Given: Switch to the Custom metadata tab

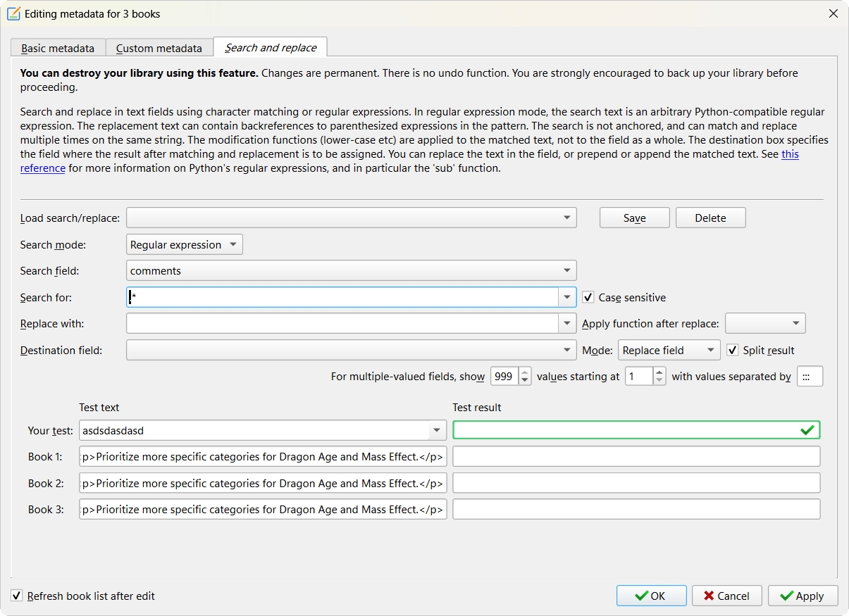Looking at the screenshot, I should click(x=159, y=48).
